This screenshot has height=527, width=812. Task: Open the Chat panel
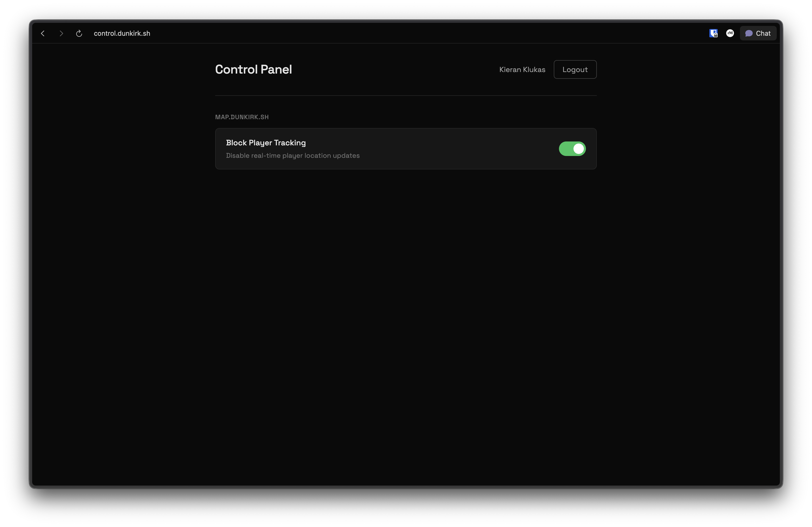pyautogui.click(x=758, y=33)
